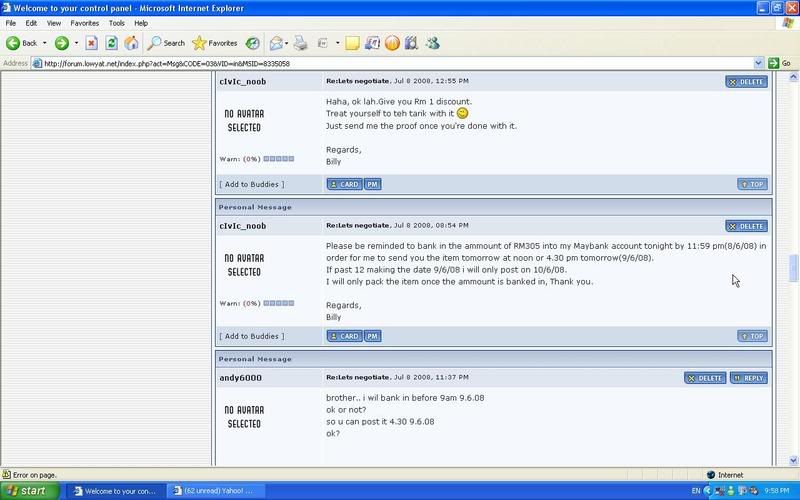This screenshot has width=800, height=500.
Task: Click the Back navigation button
Action: click(x=22, y=43)
